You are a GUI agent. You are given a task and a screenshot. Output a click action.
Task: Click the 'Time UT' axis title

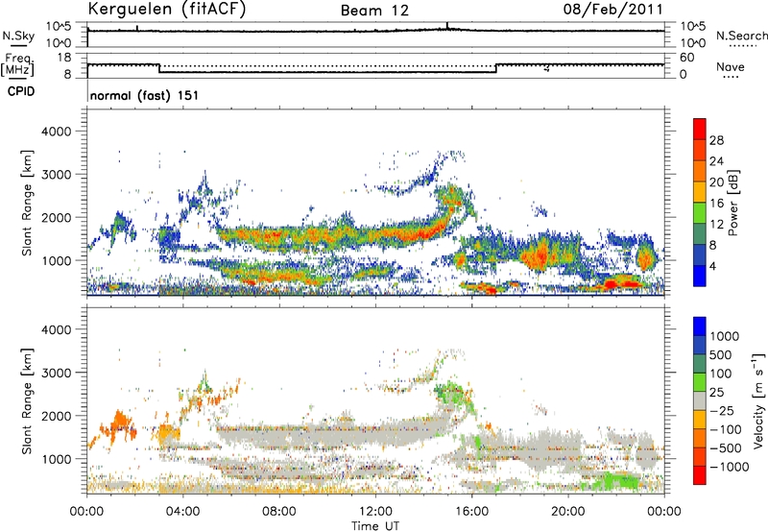pos(375,526)
